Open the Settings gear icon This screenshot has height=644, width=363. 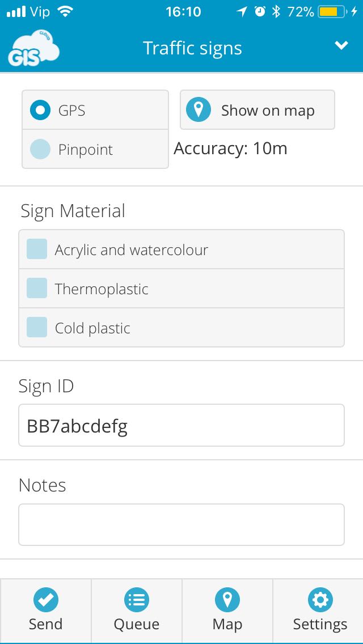click(320, 600)
